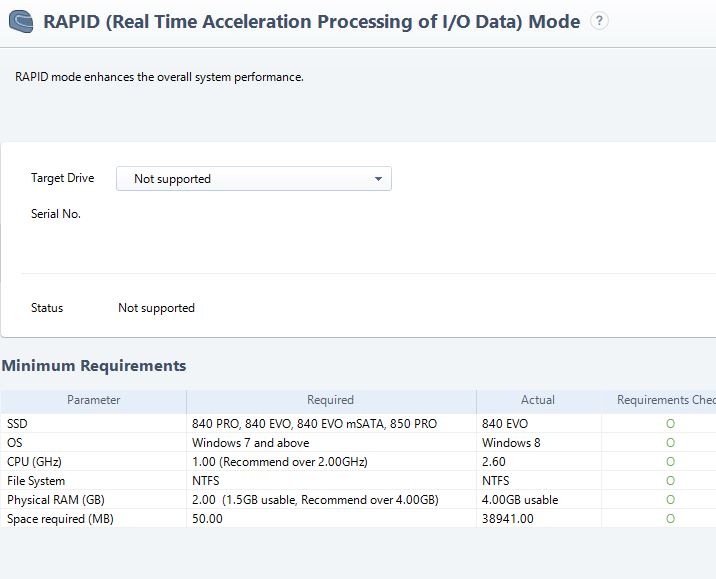Viewport: 716px width, 579px height.
Task: Click the 'Windows 7 and above' requirement
Action: pyautogui.click(x=251, y=443)
